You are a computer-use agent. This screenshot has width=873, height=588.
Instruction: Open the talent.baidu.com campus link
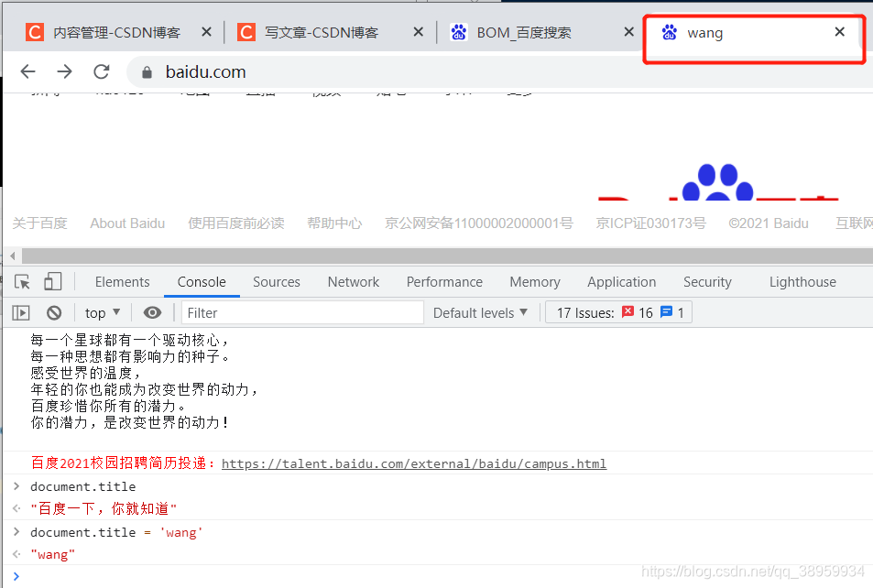414,463
